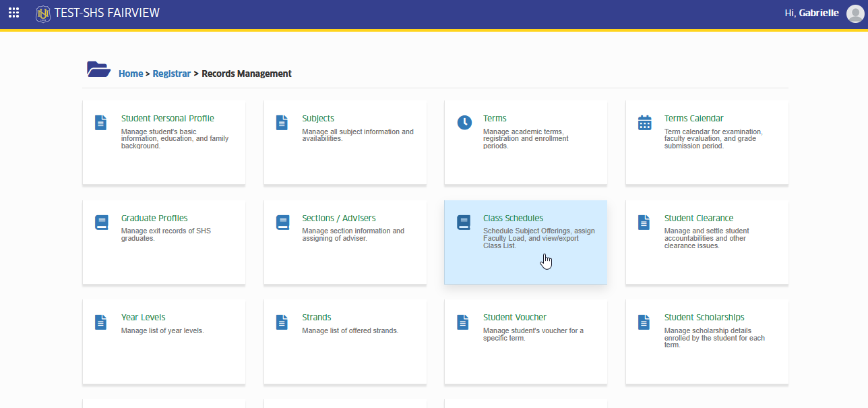The image size is (868, 408).
Task: Click the Strands document icon
Action: click(x=282, y=322)
